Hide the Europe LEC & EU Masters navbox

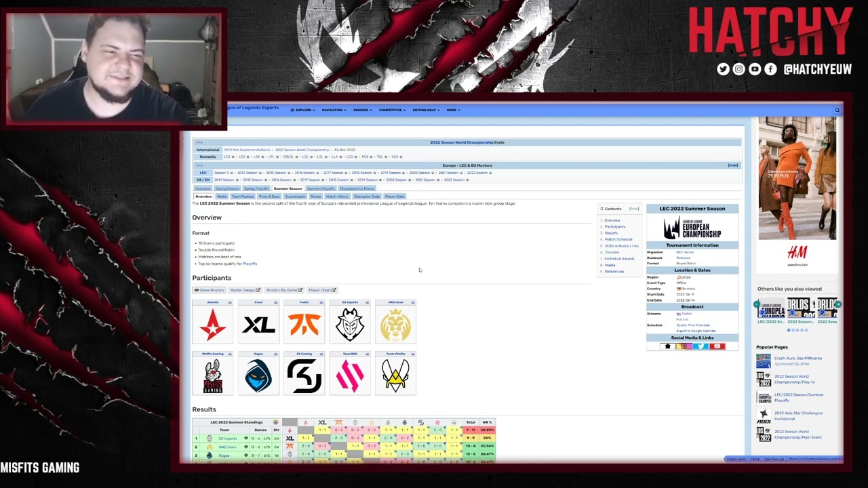(732, 165)
